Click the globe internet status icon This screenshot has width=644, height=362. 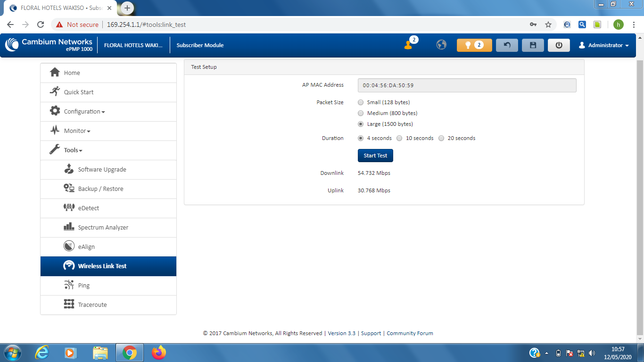pyautogui.click(x=441, y=45)
